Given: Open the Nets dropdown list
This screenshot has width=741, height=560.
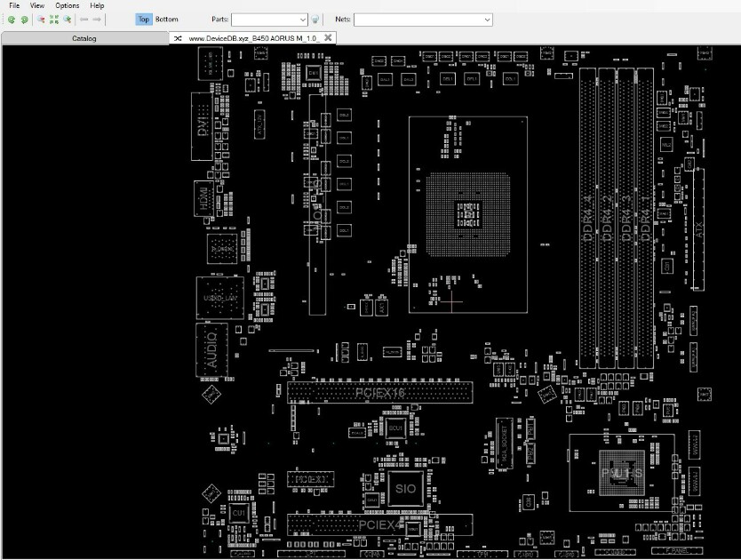Looking at the screenshot, I should pos(487,20).
